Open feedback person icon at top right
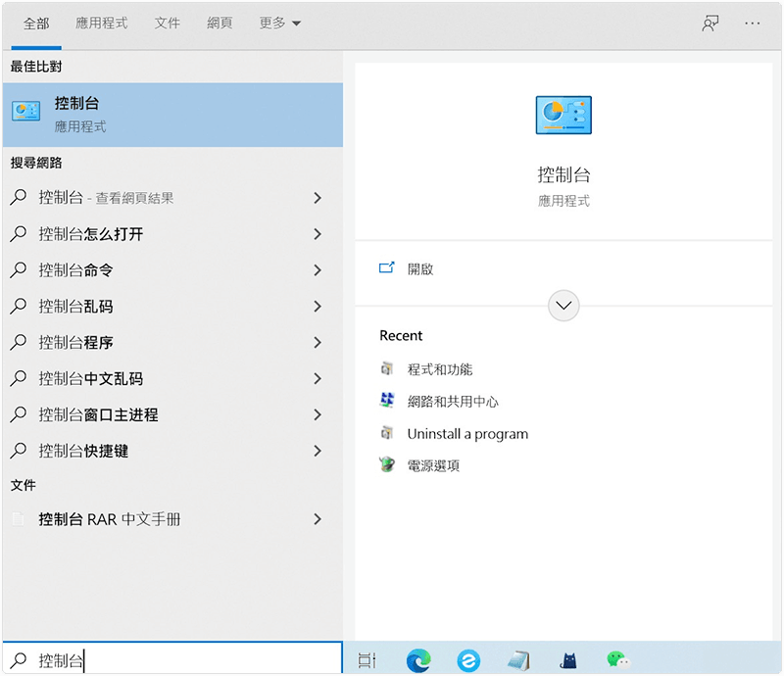Screen dimensions: 784x676 [x=710, y=23]
